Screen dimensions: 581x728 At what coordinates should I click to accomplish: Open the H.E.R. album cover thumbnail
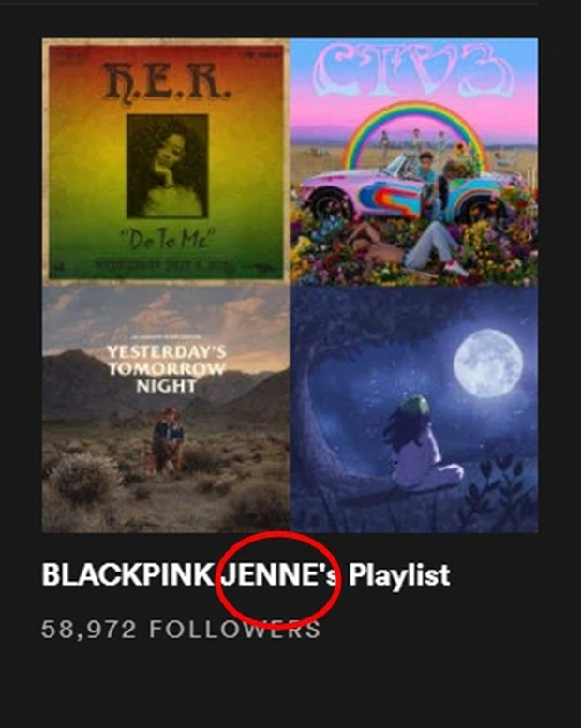(x=166, y=161)
